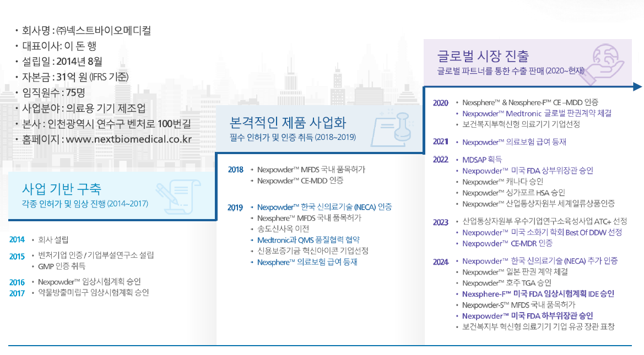Click the subtitle 각종 인허가 및 임상 진행 (2014~2017)
This screenshot has width=644, height=355.
tap(85, 204)
